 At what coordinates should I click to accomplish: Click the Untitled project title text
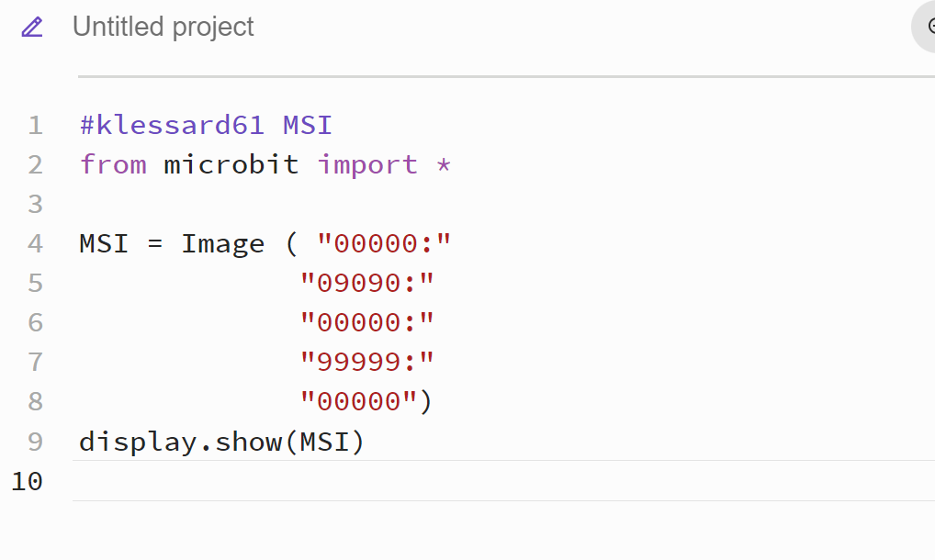163,27
